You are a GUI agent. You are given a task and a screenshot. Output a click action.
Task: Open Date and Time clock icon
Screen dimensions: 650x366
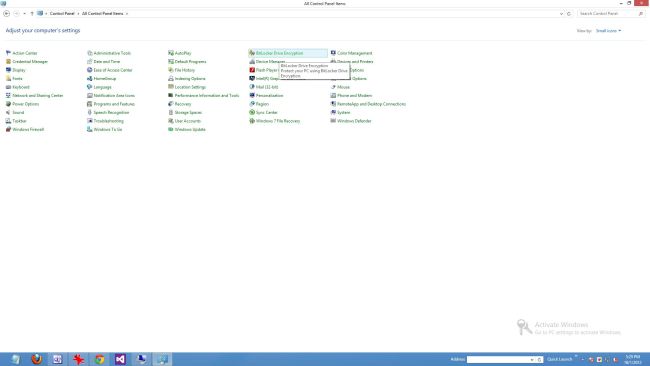click(89, 61)
